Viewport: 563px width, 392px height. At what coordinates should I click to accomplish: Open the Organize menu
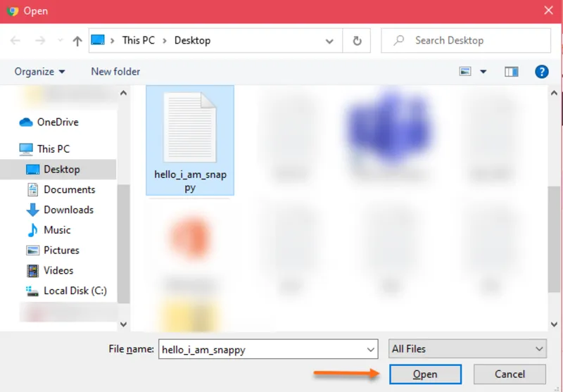(40, 72)
